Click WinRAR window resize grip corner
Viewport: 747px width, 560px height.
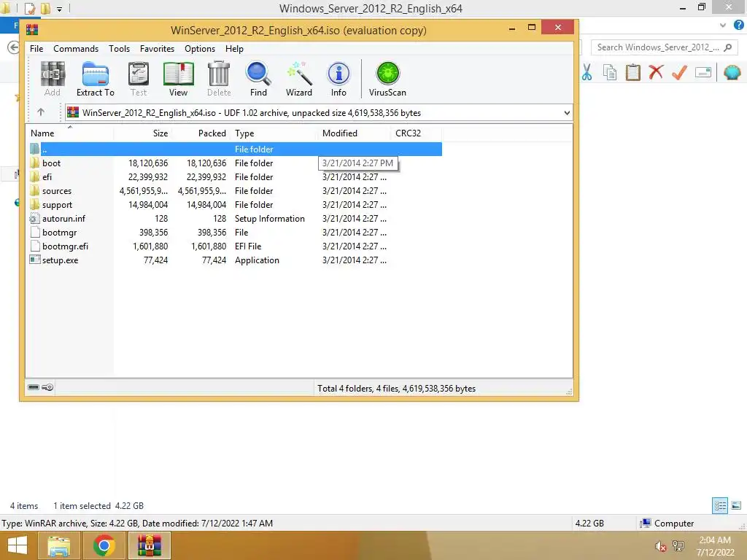click(x=569, y=392)
